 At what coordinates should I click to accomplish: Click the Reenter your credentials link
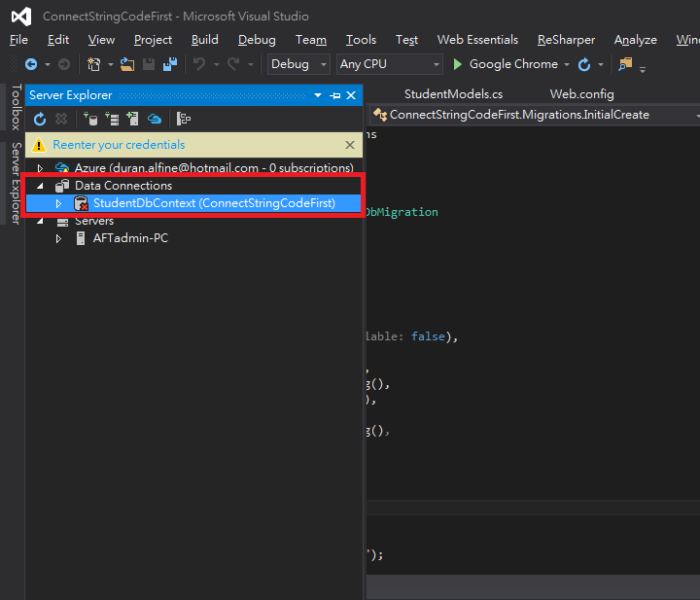coord(119,145)
